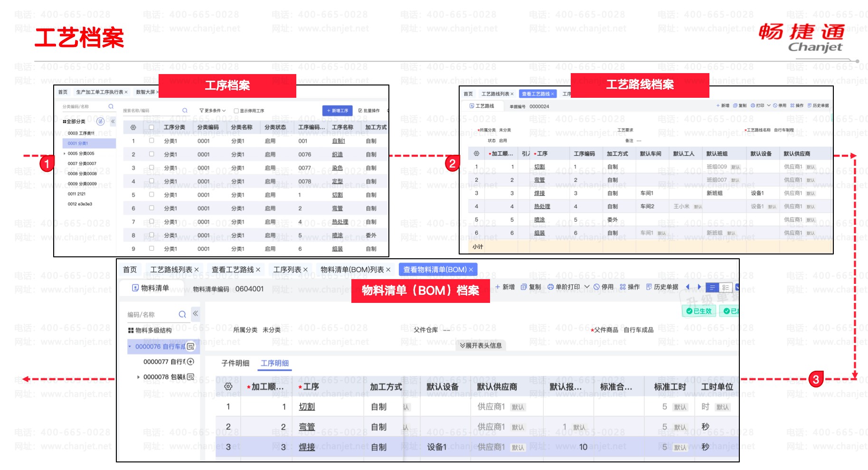This screenshot has height=470, width=868.
Task: Click 停用 in the 工艺路线 toolbar
Action: point(780,105)
